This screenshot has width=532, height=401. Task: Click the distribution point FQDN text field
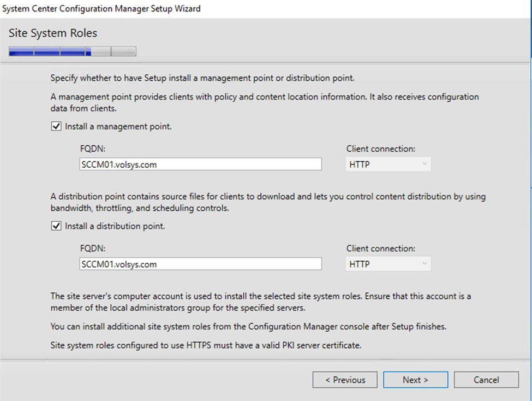click(x=200, y=264)
